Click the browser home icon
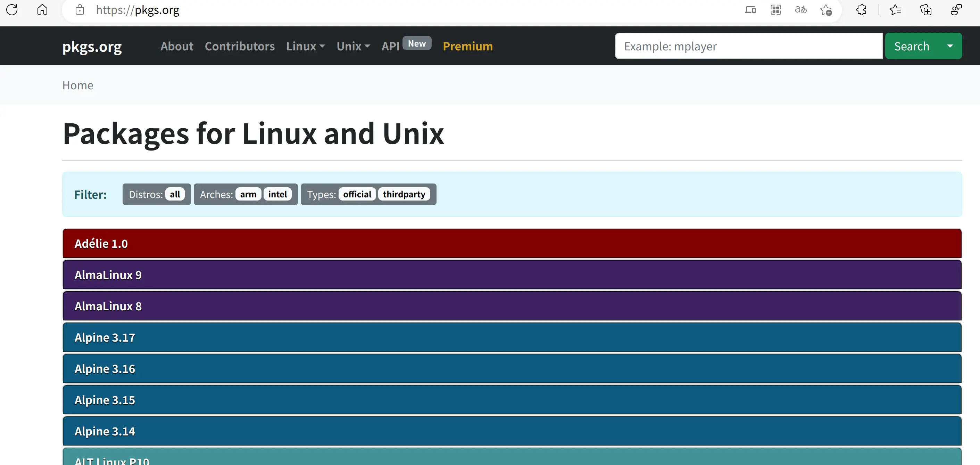The width and height of the screenshot is (980, 465). (x=43, y=10)
